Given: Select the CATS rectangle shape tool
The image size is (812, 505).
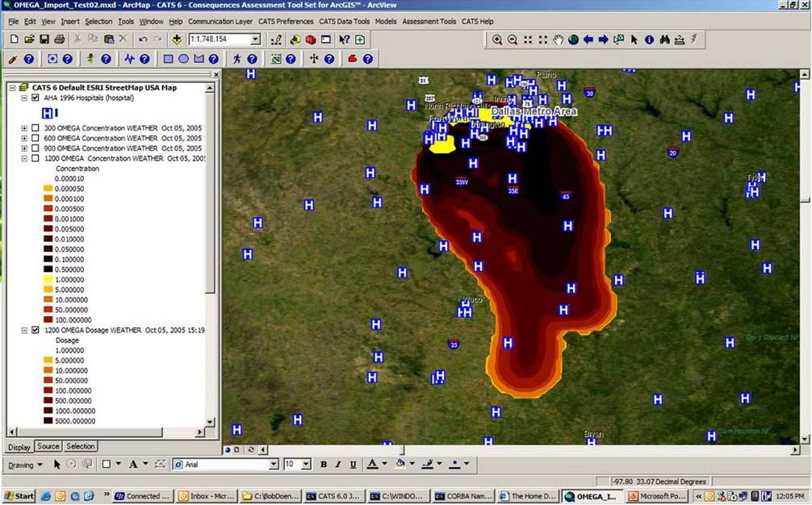Looking at the screenshot, I should (x=169, y=59).
